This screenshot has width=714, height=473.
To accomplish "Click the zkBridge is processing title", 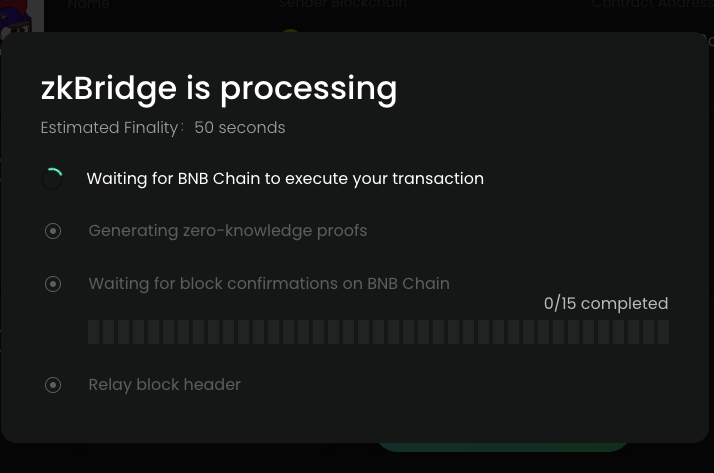I will click(218, 88).
